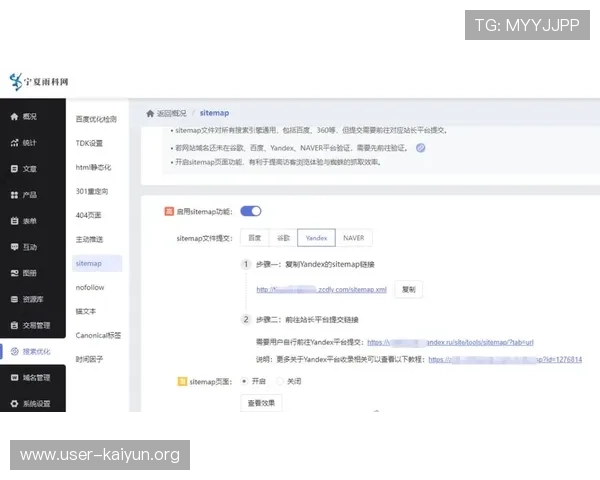
Task: Select the 关闭 radio for sitemap页面
Action: coord(280,381)
